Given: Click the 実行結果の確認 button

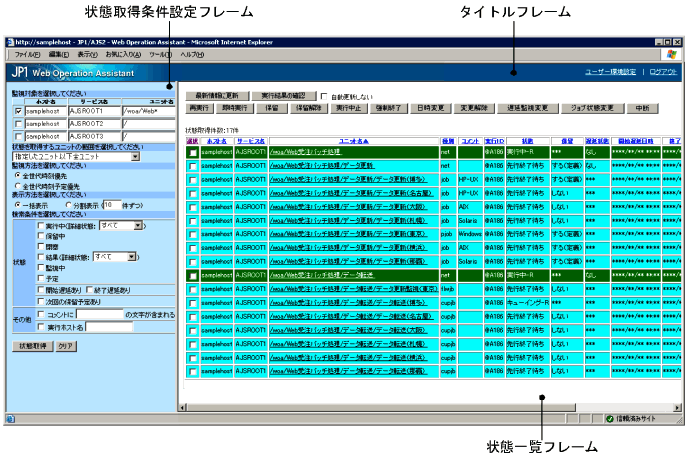Looking at the screenshot, I should [283, 96].
